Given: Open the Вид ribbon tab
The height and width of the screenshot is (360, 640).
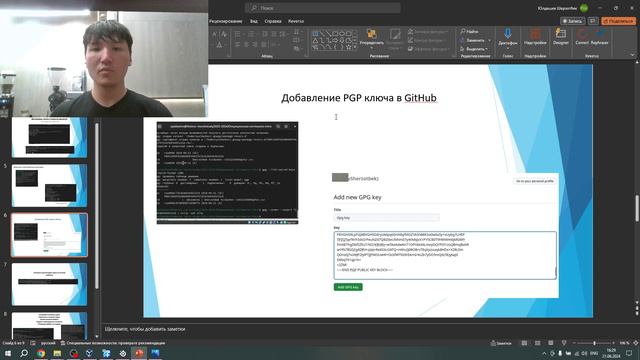Looking at the screenshot, I should click(x=253, y=21).
